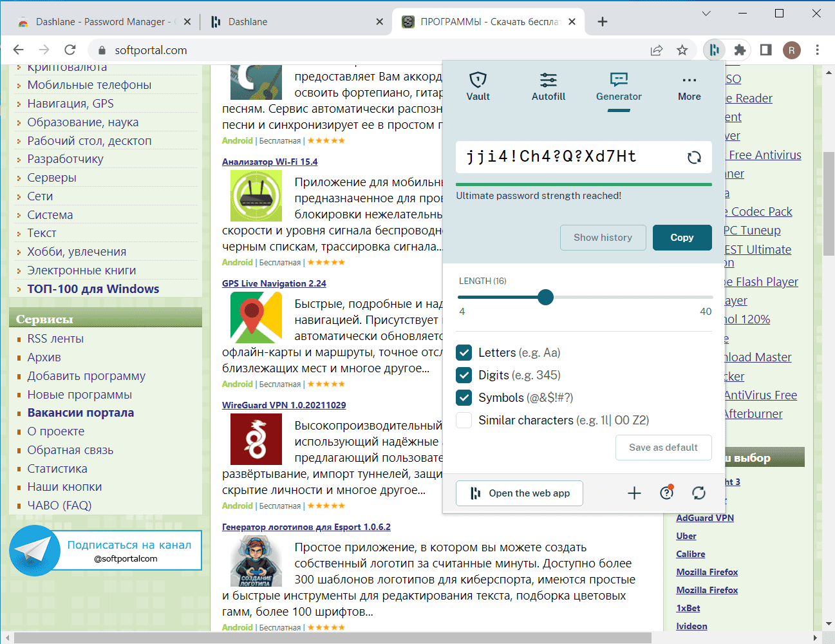The image size is (835, 644).
Task: Toggle the Letters checkbox
Action: point(464,352)
